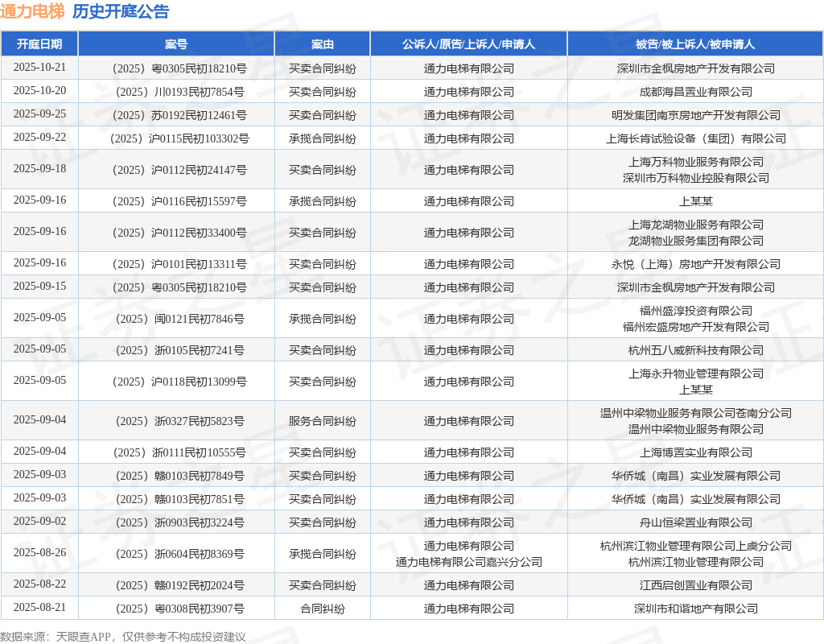Image resolution: width=824 pixels, height=644 pixels.
Task: Click the date 2025-09-15
Action: coord(39,287)
